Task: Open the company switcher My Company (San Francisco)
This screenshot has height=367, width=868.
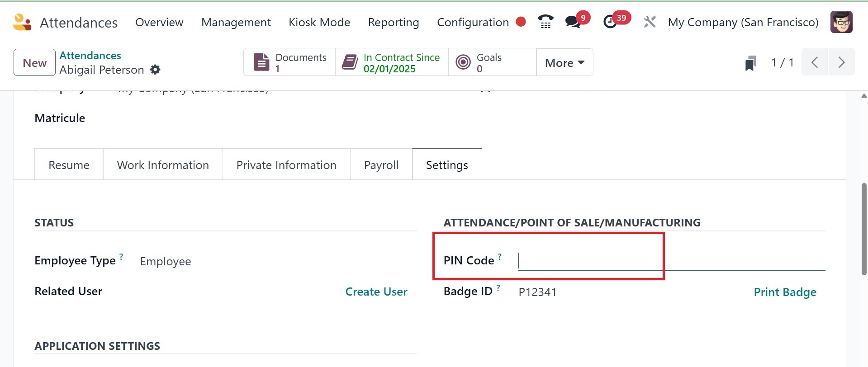Action: click(x=743, y=22)
